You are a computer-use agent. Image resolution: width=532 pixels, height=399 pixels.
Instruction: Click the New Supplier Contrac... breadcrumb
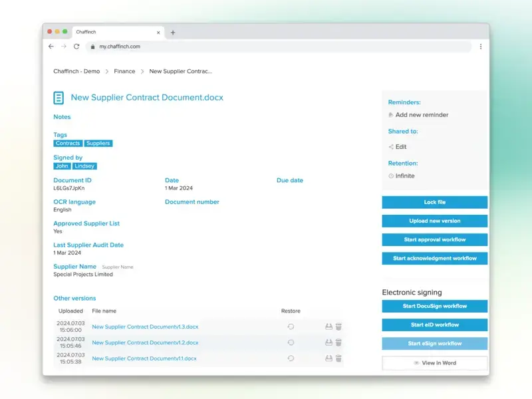[x=180, y=71]
